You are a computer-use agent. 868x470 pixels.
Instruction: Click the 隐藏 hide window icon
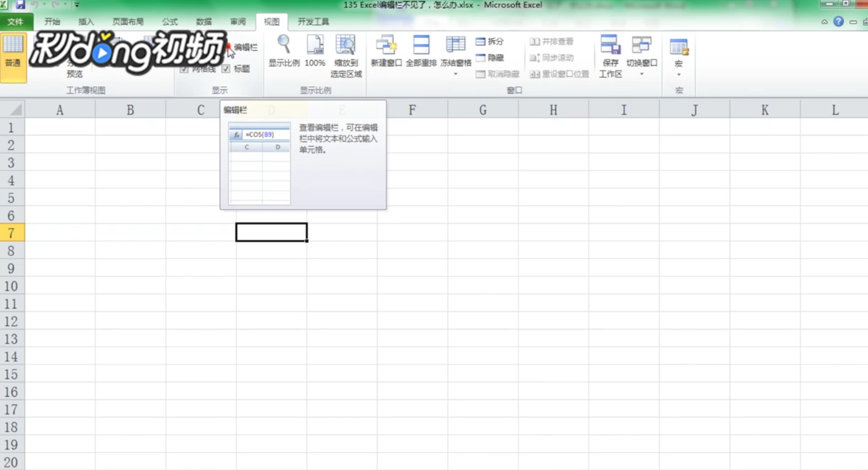480,58
